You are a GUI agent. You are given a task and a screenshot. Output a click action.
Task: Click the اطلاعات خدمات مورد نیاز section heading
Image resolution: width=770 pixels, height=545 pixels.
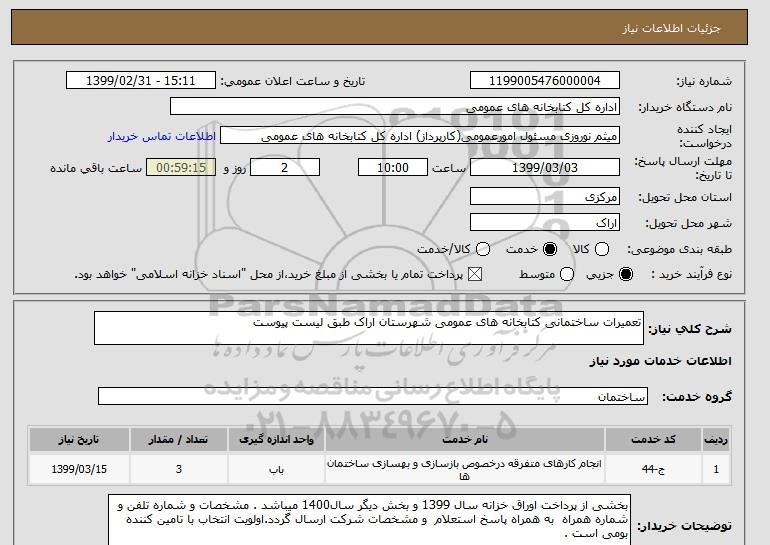point(660,361)
